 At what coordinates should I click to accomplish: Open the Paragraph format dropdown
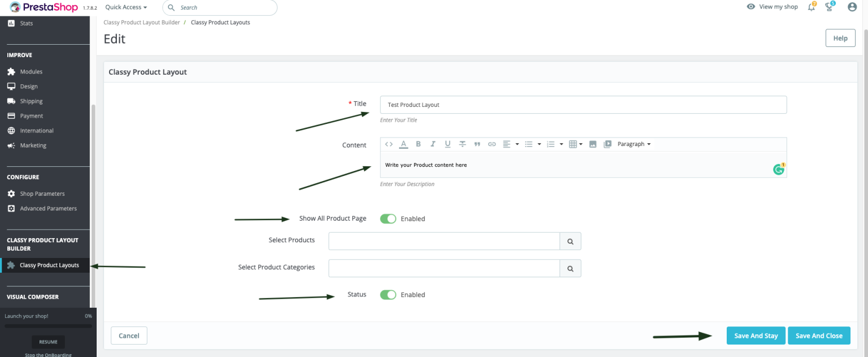point(633,144)
